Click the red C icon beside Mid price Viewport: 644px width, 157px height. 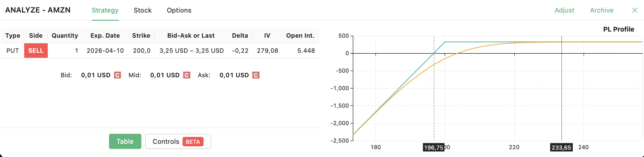pyautogui.click(x=187, y=75)
